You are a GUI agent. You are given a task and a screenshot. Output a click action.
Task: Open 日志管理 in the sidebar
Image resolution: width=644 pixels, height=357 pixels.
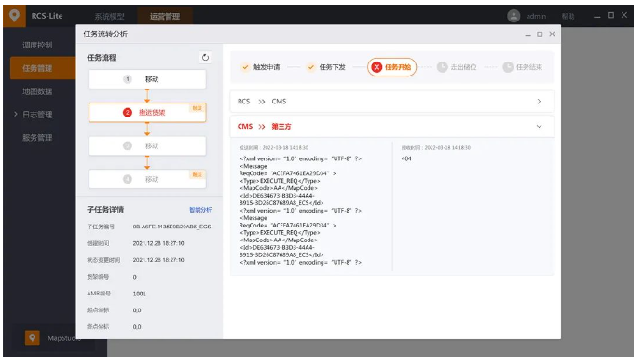pos(37,115)
